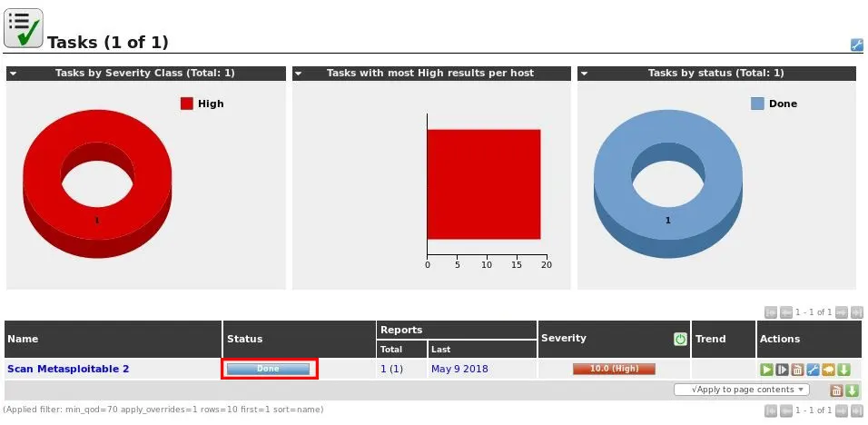
Task: Click the bulk trashcan icon below the table
Action: [837, 390]
